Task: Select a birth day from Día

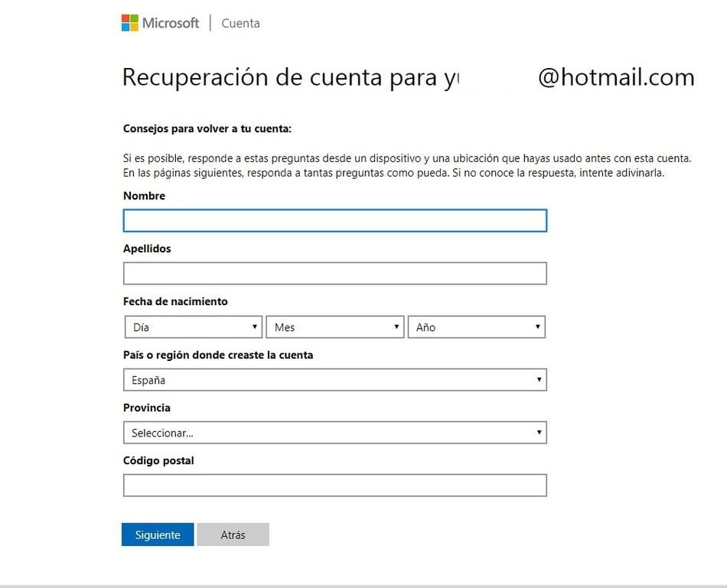Action: tap(191, 326)
